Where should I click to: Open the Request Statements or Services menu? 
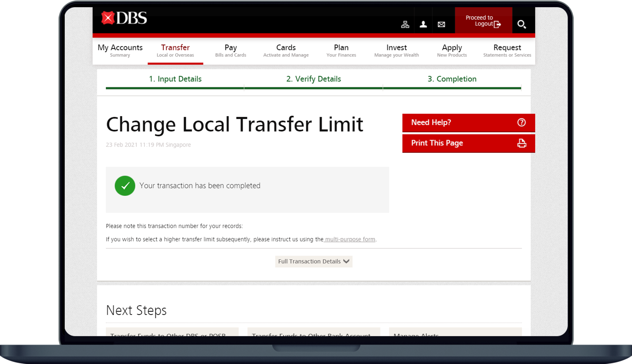507,50
